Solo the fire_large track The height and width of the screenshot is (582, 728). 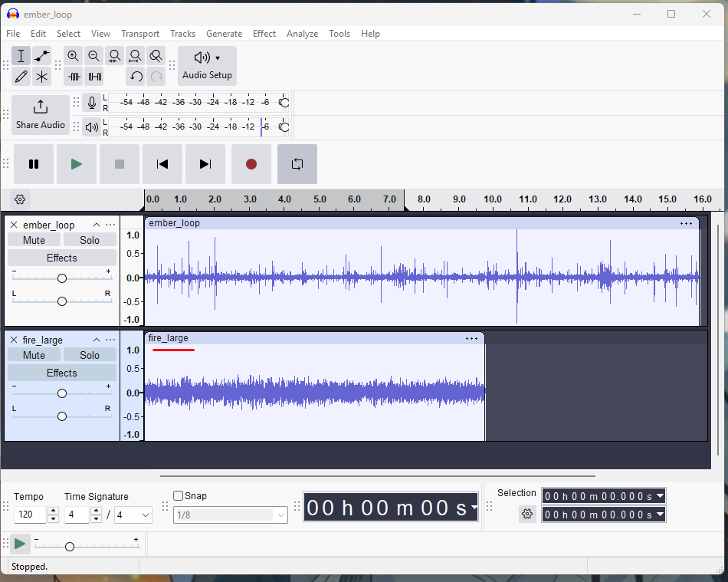[90, 355]
